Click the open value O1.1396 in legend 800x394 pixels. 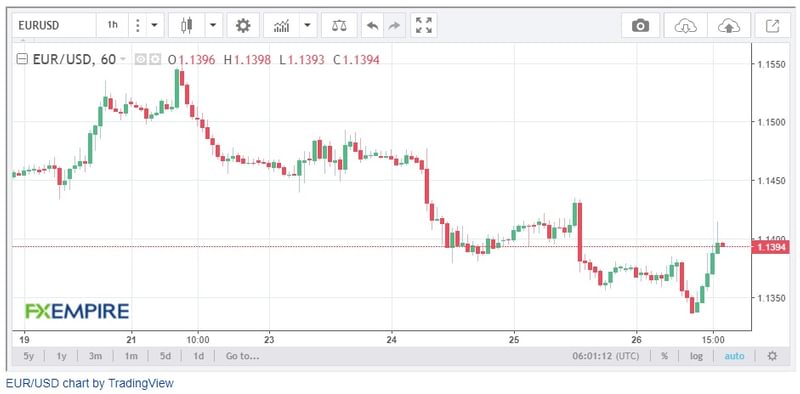pyautogui.click(x=192, y=60)
